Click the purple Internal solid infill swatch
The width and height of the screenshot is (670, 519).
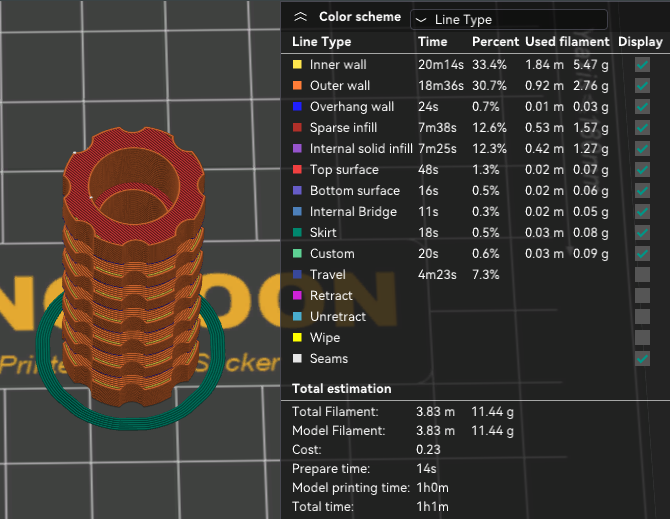297,148
